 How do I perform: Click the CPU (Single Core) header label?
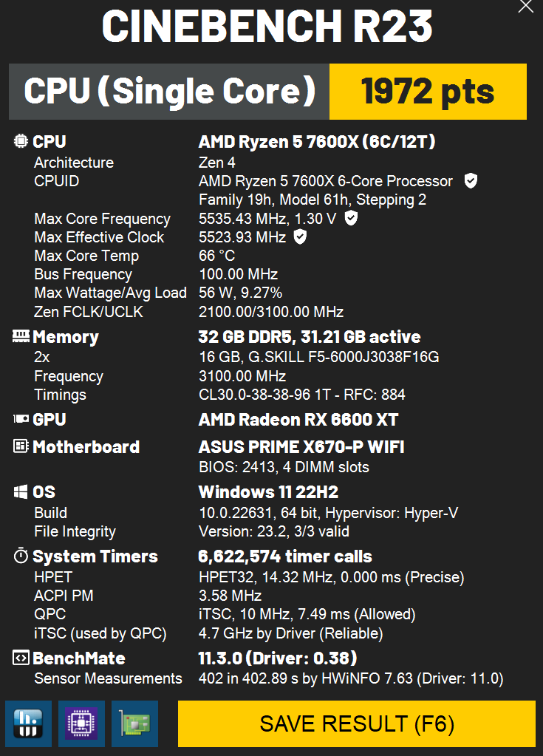(169, 92)
